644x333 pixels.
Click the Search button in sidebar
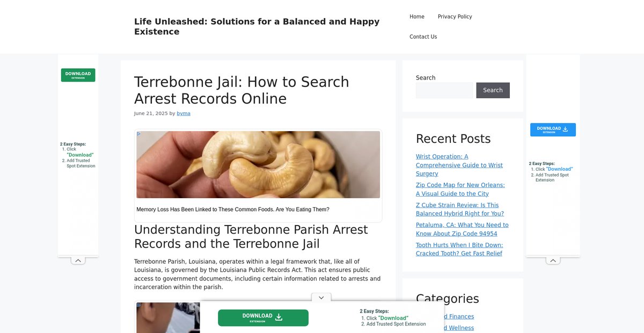(x=493, y=90)
